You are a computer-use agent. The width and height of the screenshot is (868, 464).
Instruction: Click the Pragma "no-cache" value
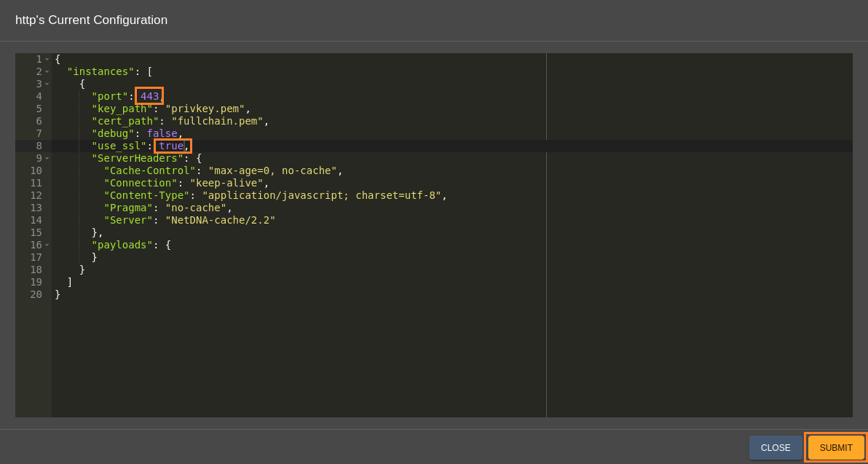pyautogui.click(x=196, y=208)
